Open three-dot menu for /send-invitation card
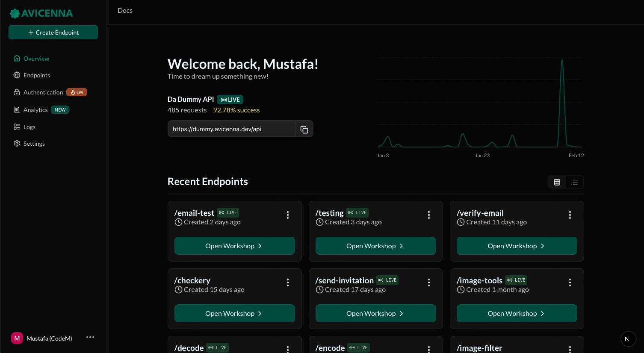This screenshot has height=353, width=644. 428,282
